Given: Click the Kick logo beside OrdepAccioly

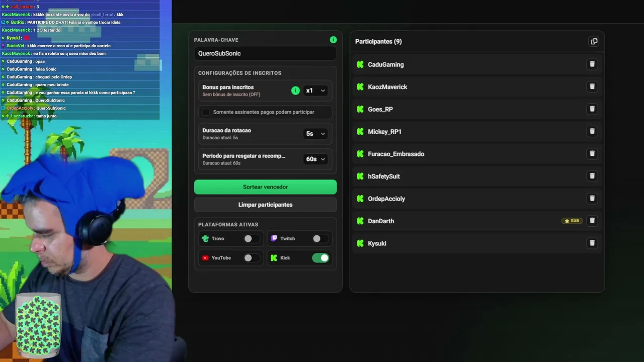Looking at the screenshot, I should [360, 199].
